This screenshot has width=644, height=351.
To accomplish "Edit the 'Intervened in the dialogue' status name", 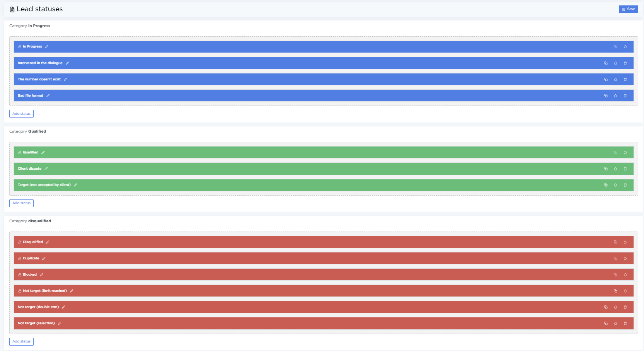I will tap(67, 63).
